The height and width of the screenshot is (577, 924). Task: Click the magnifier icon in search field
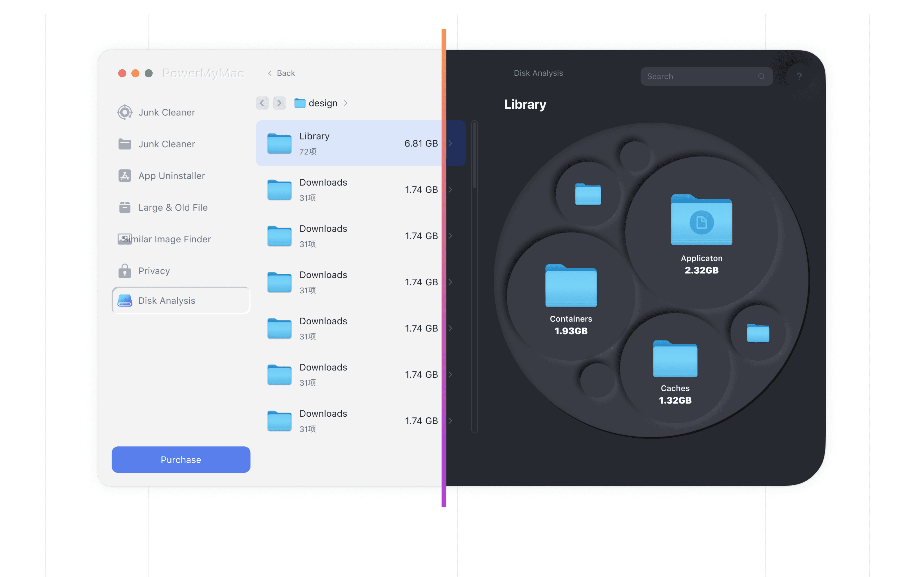pyautogui.click(x=761, y=76)
